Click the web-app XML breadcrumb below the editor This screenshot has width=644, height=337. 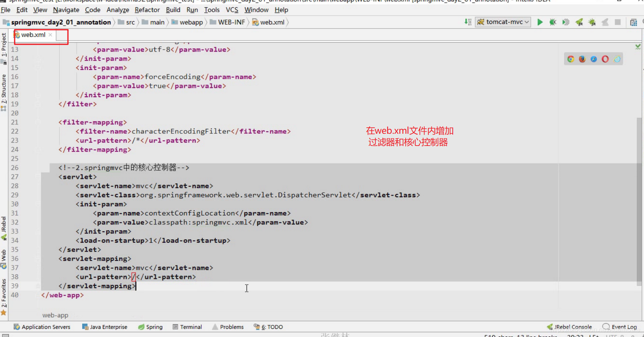point(55,315)
